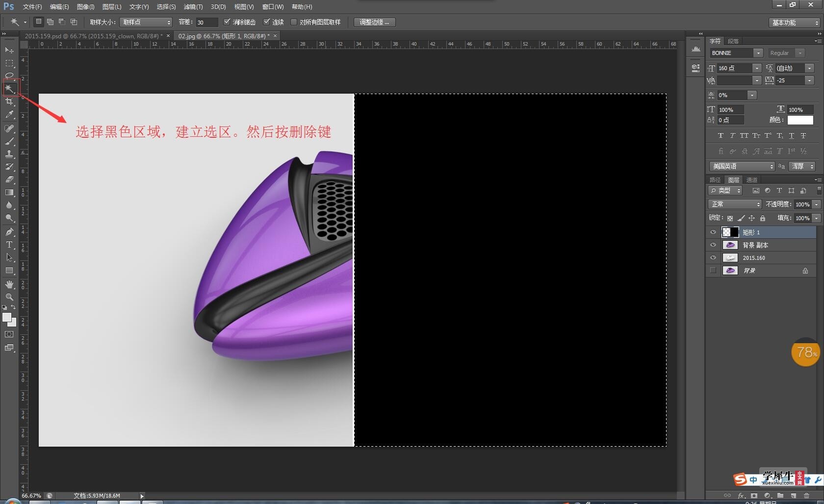This screenshot has width=824, height=504.
Task: Click the text color white swatch
Action: [800, 120]
